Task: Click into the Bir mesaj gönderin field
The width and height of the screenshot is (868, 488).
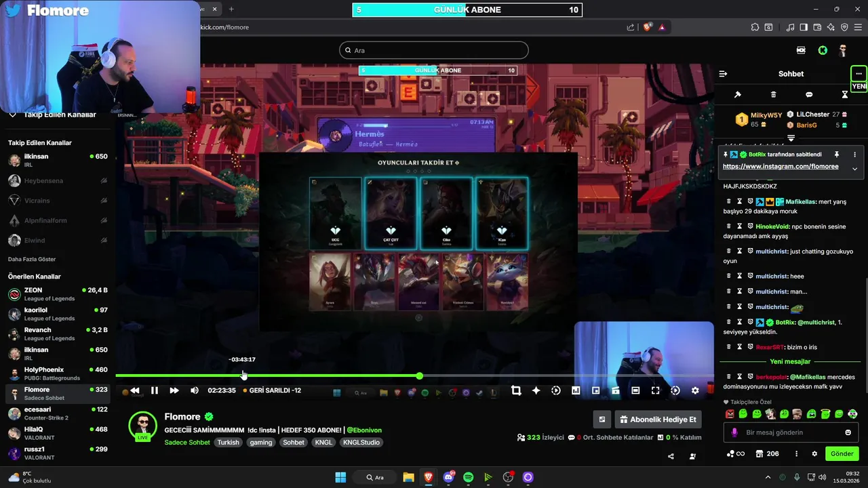Action: (x=790, y=432)
